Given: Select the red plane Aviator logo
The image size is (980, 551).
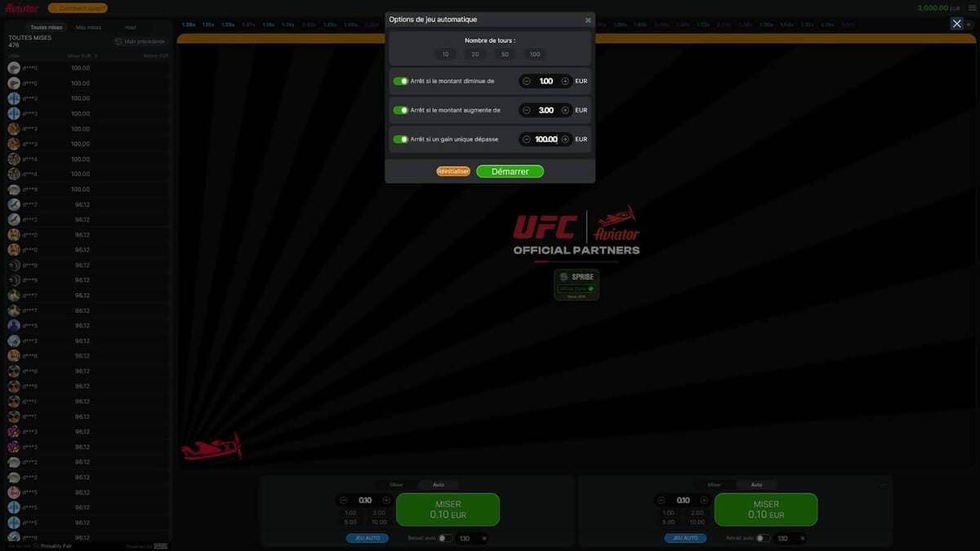Looking at the screenshot, I should (23, 7).
